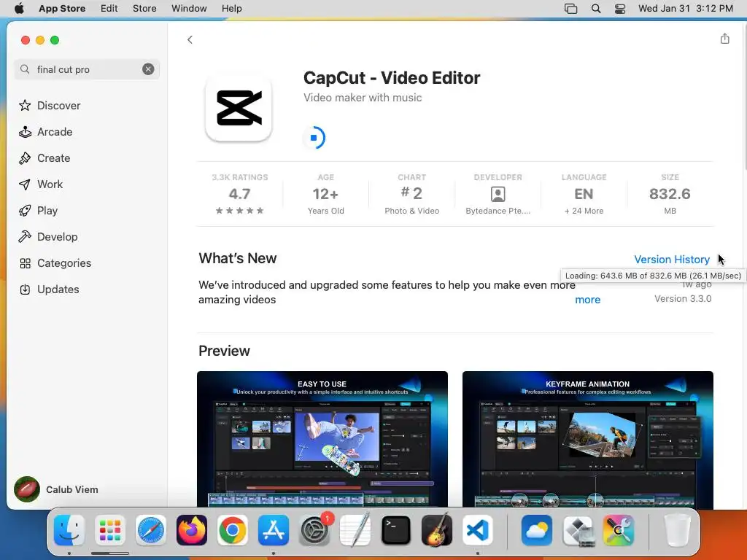This screenshot has height=560, width=747.
Task: View the 4.7 ratings summary
Action: tap(239, 194)
